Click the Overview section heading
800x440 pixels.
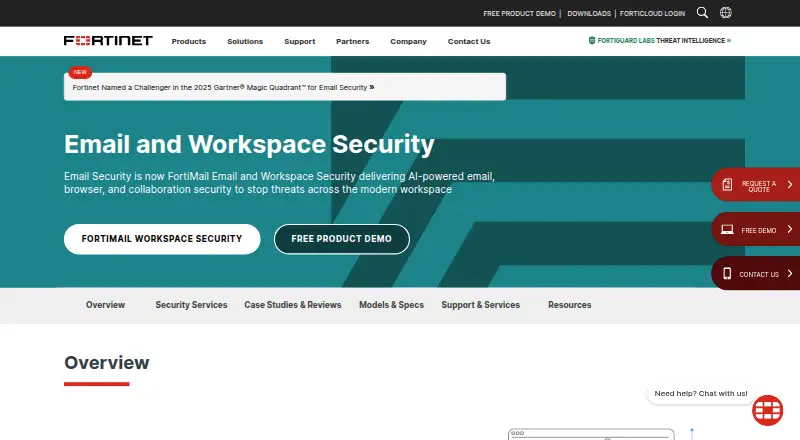point(107,362)
